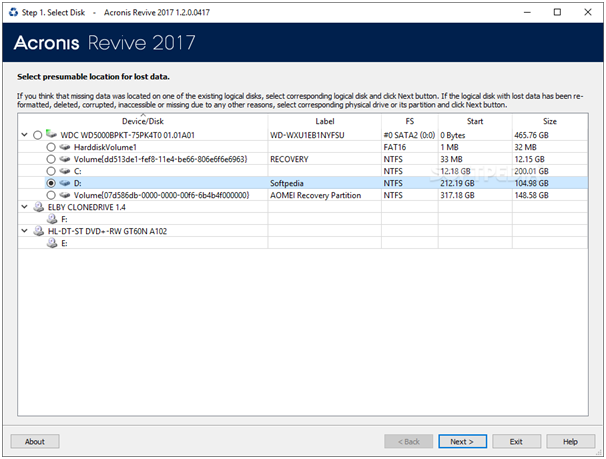Viewport: 606px width, 459px height.
Task: Select the WDC WD5000BPKT physical drive radio button
Action: 37,135
